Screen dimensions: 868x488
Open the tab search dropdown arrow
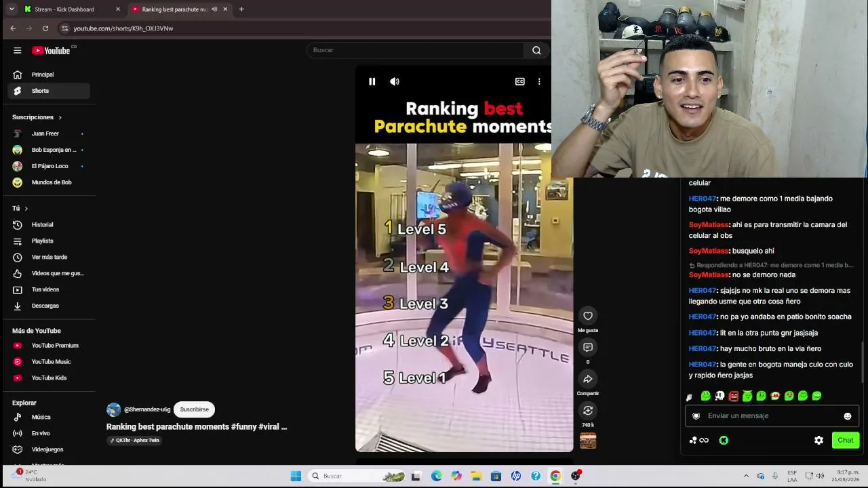point(11,9)
